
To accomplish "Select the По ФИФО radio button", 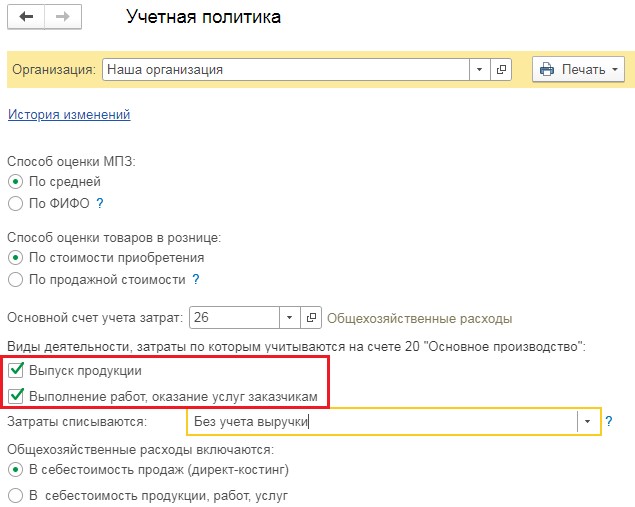I will [x=15, y=203].
